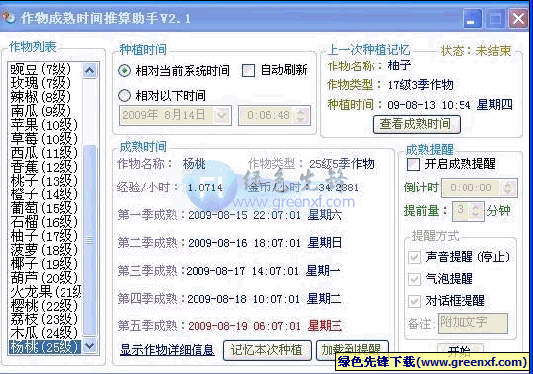Viewport: 533px width, 374px height.
Task: Toggle 开启成熟提醒 checkbox
Action: coord(413,165)
